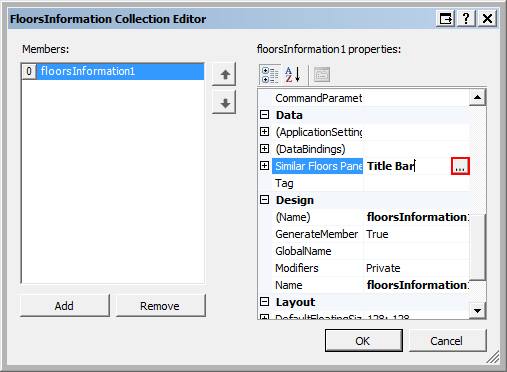Click the (DataBindings) property label
The image size is (507, 372).
(x=310, y=149)
